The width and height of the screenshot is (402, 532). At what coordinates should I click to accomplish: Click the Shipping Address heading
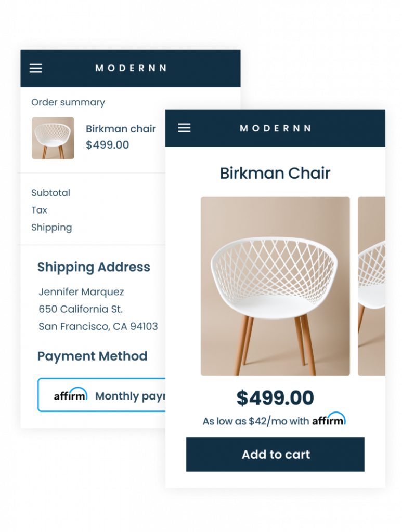pyautogui.click(x=94, y=268)
